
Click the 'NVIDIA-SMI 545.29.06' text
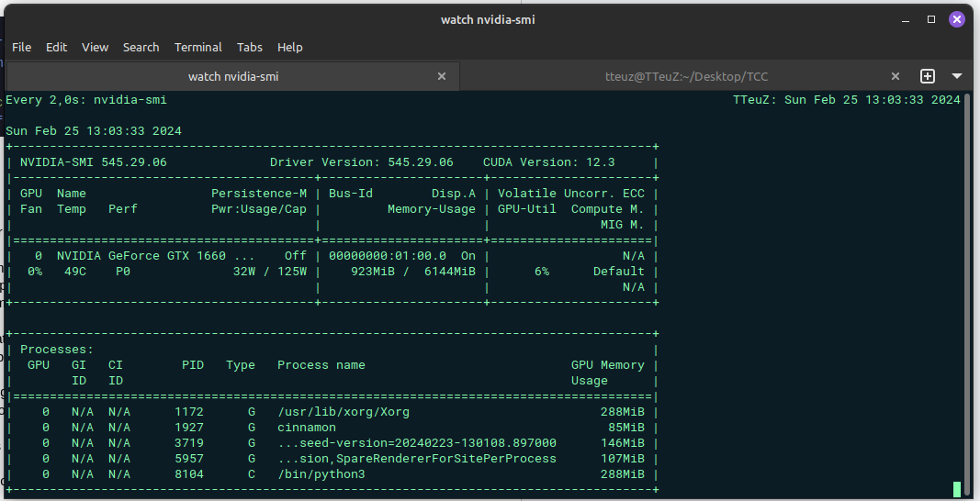click(93, 161)
